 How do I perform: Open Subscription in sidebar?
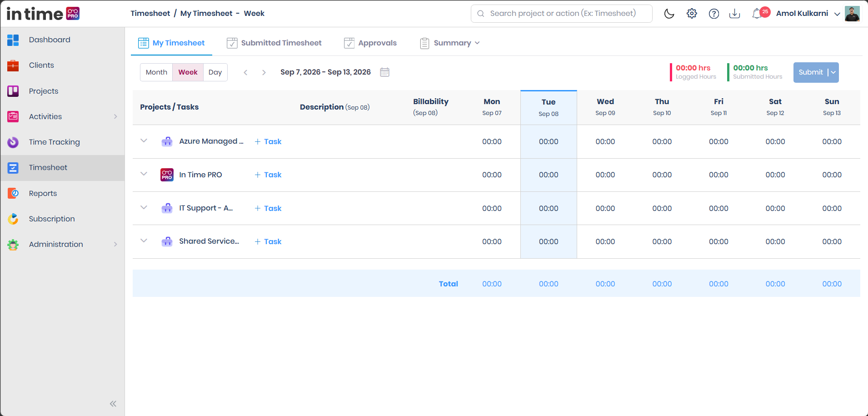(62, 219)
